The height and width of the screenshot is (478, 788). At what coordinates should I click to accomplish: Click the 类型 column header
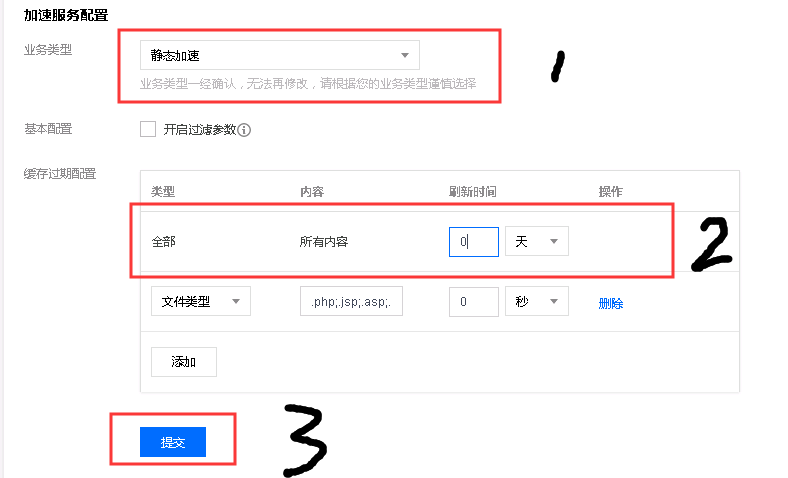pyautogui.click(x=163, y=191)
